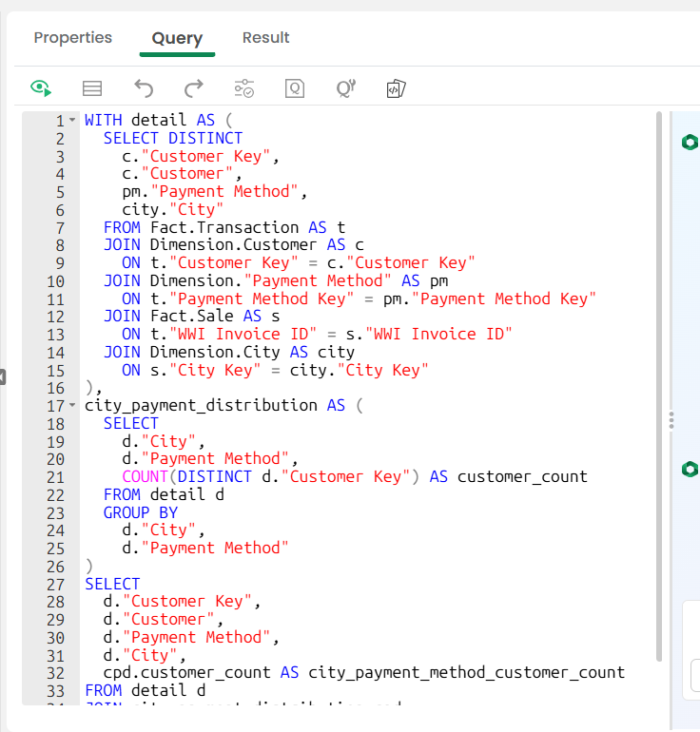Viewport: 700px width, 732px height.
Task: Click 'city."City"' on line 6
Action: tap(173, 209)
